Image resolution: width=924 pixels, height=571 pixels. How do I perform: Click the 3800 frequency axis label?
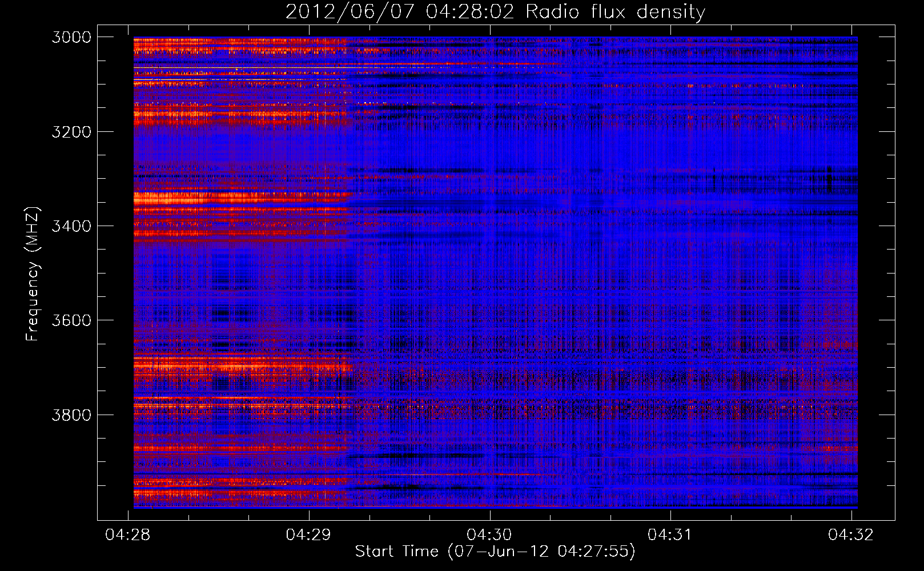click(71, 415)
